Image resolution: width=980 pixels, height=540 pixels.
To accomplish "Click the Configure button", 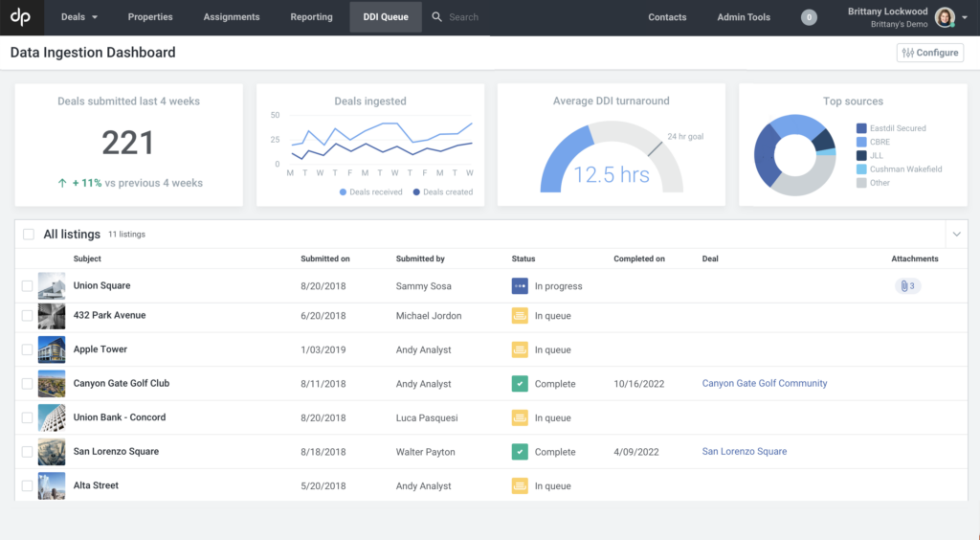I will click(930, 53).
